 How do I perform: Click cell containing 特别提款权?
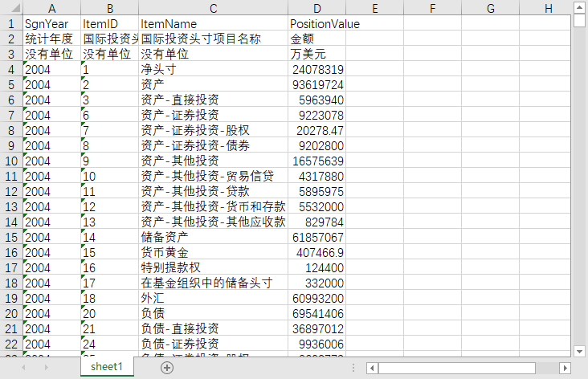214,267
